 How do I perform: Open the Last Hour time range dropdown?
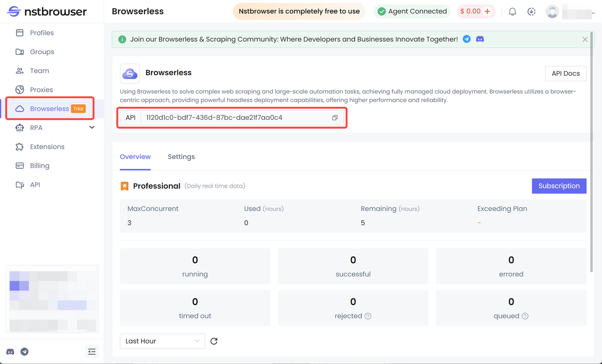pyautogui.click(x=162, y=341)
